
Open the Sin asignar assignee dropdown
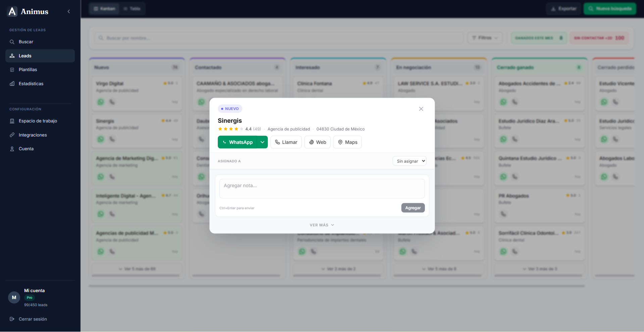point(409,161)
